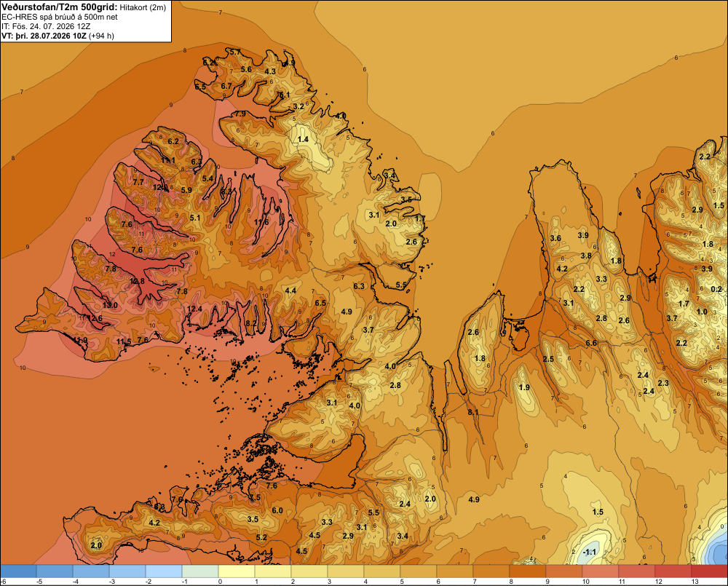Click the "1.0" temperature value
This screenshot has height=586, width=728.
(702, 312)
